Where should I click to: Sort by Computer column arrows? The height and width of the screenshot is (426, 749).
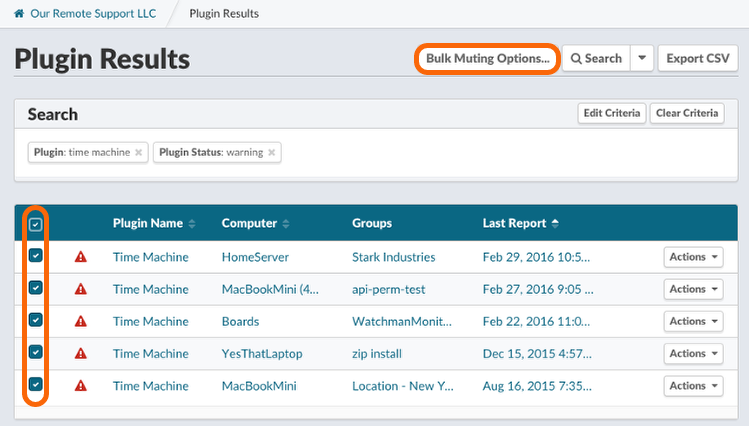pyautogui.click(x=286, y=224)
